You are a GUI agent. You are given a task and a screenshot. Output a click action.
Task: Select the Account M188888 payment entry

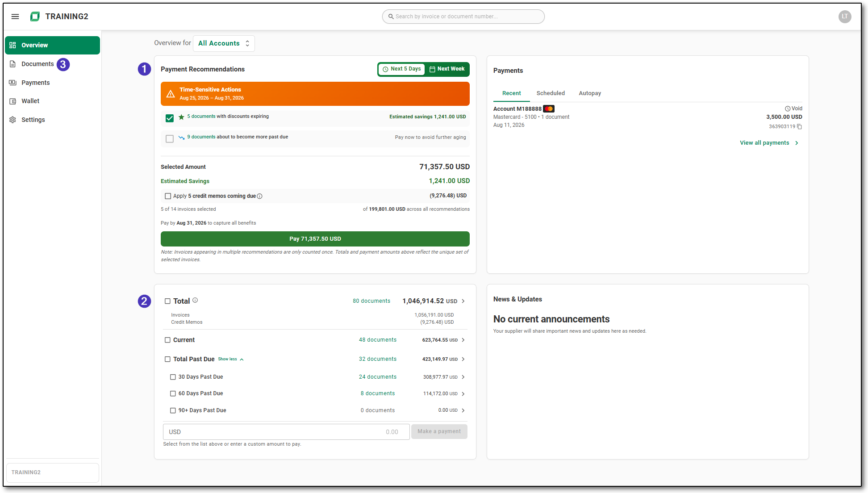coord(647,117)
